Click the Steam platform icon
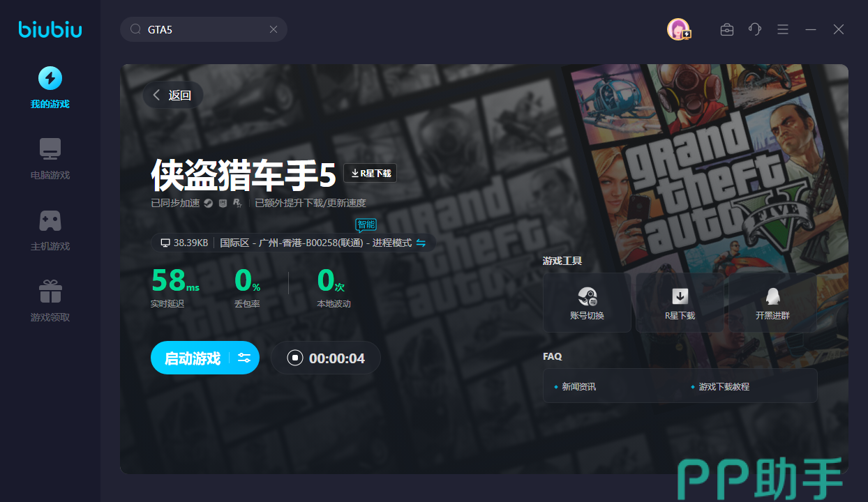The image size is (868, 502). [x=208, y=203]
